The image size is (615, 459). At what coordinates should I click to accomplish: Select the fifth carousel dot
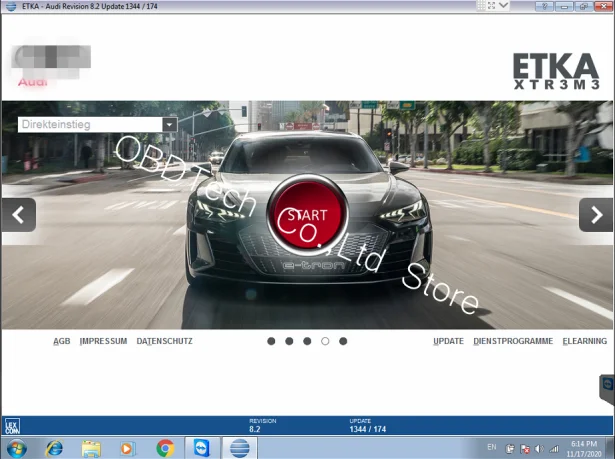(x=343, y=341)
